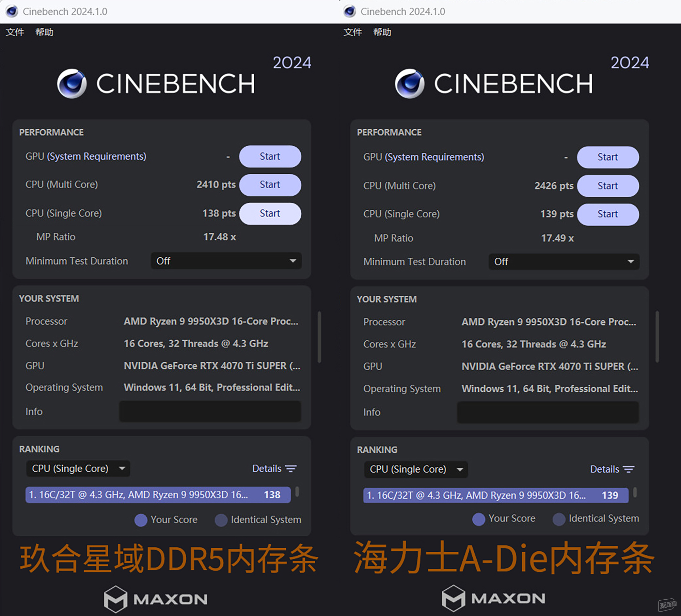Click the left window's Cinebench title bar icon
The height and width of the screenshot is (616, 681).
(12, 11)
